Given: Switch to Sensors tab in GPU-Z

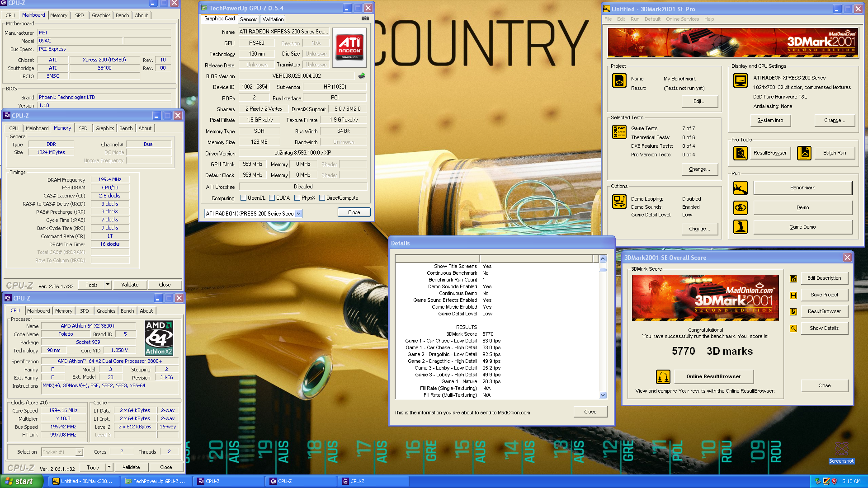Looking at the screenshot, I should (x=249, y=19).
